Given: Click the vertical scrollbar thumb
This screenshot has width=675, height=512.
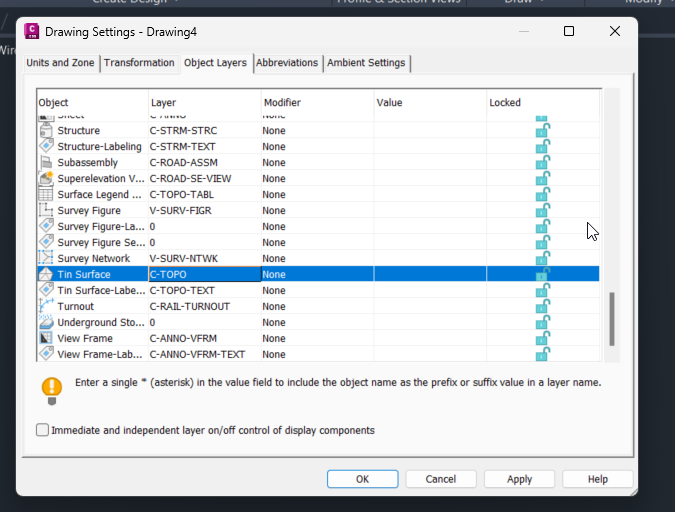Looking at the screenshot, I should tap(611, 318).
